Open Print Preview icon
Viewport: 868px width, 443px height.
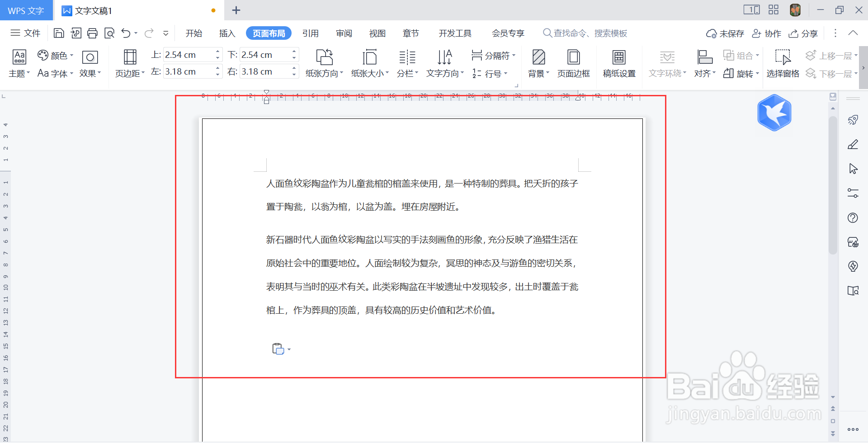pyautogui.click(x=109, y=33)
